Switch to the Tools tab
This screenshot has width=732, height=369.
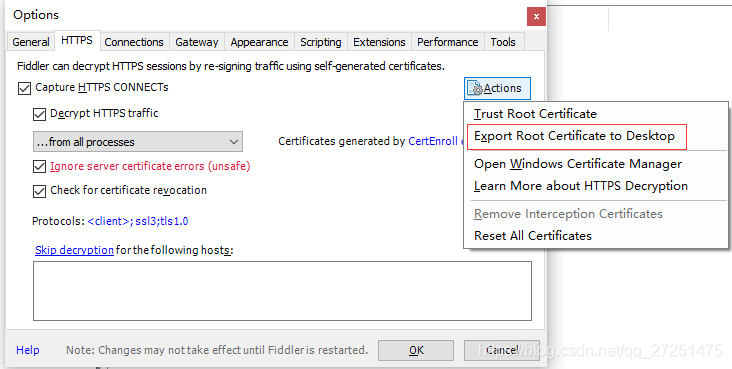point(503,42)
